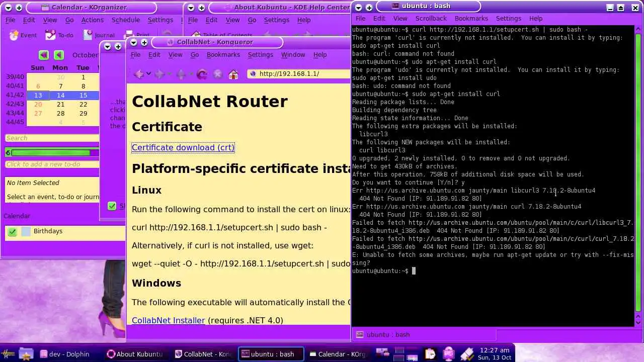Click the purple system tray notifier icon
The width and height of the screenshot is (644, 362).
(448, 354)
